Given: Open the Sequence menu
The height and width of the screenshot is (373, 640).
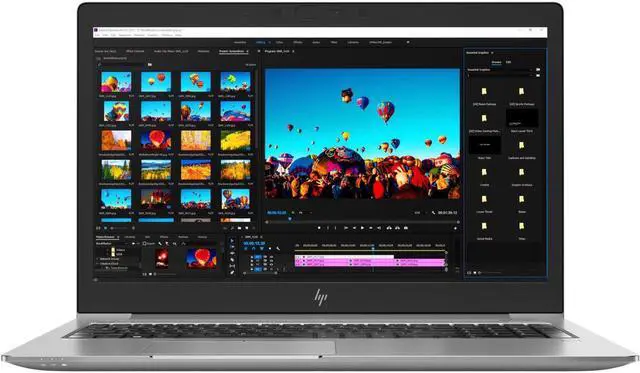Looking at the screenshot, I should [125, 35].
